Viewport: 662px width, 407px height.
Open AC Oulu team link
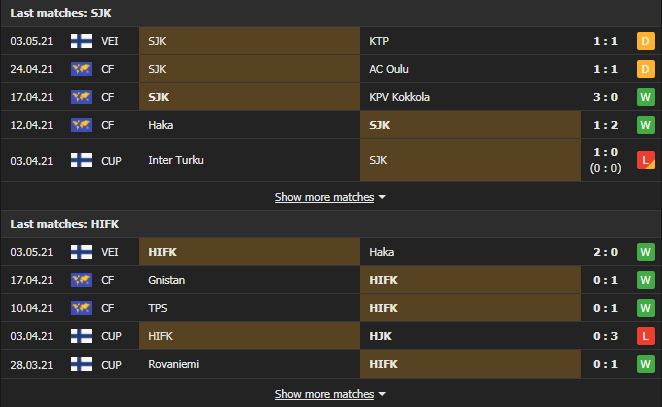[x=389, y=69]
